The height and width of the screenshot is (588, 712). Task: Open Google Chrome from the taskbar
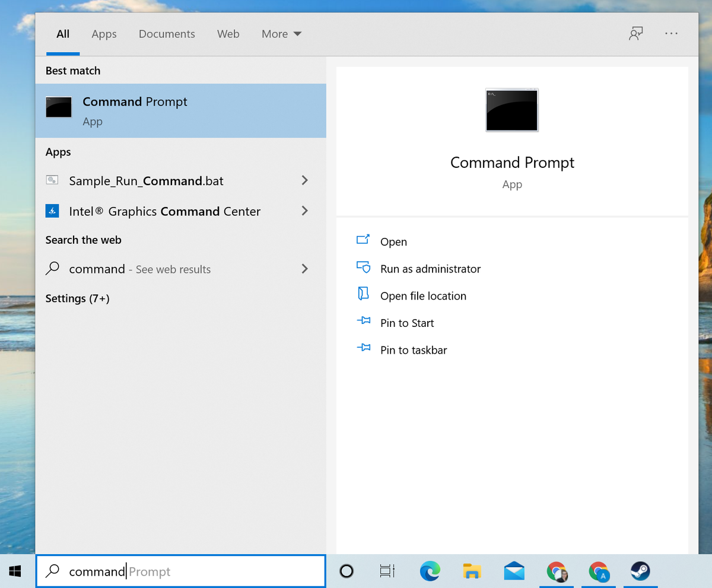click(x=556, y=571)
